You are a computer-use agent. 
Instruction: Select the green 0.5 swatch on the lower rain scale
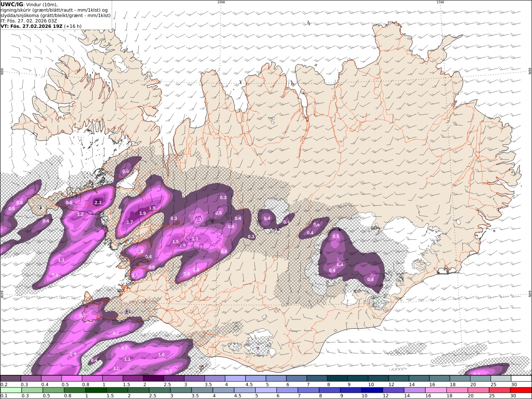54,390
